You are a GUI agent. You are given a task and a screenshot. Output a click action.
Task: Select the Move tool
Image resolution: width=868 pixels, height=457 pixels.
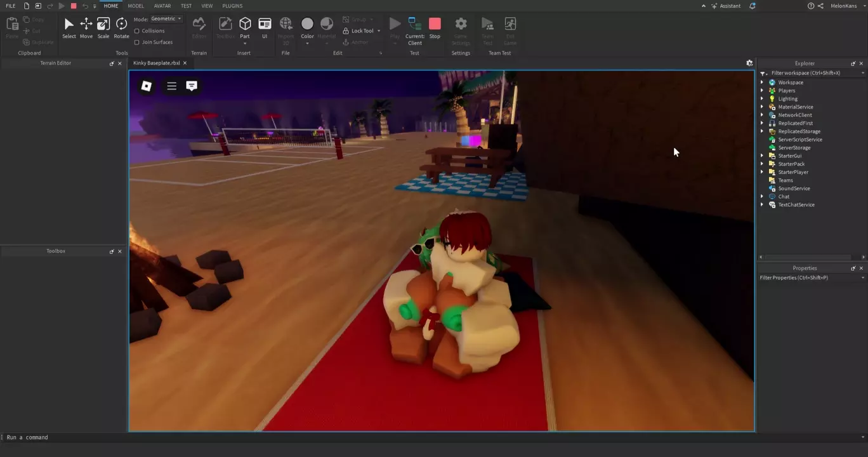(86, 28)
